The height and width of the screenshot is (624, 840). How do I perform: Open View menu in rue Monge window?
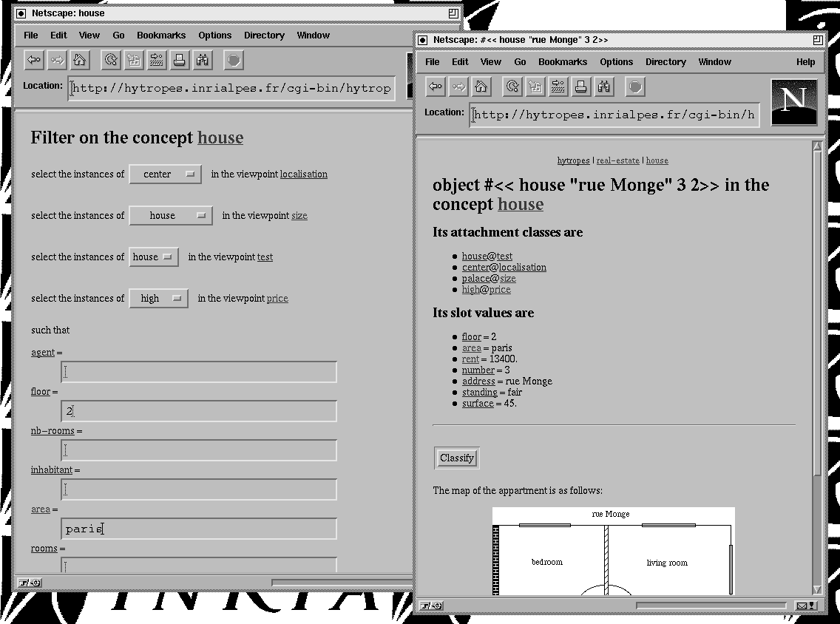click(x=491, y=62)
